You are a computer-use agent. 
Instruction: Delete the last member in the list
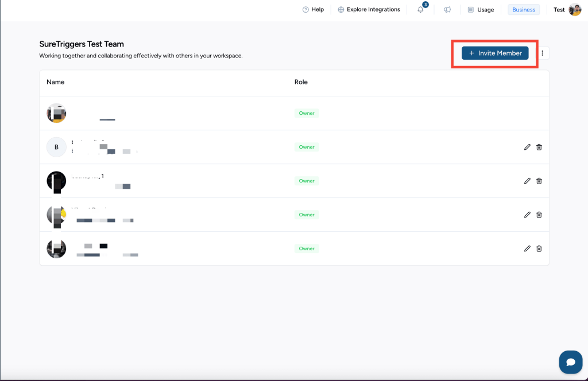pos(539,248)
